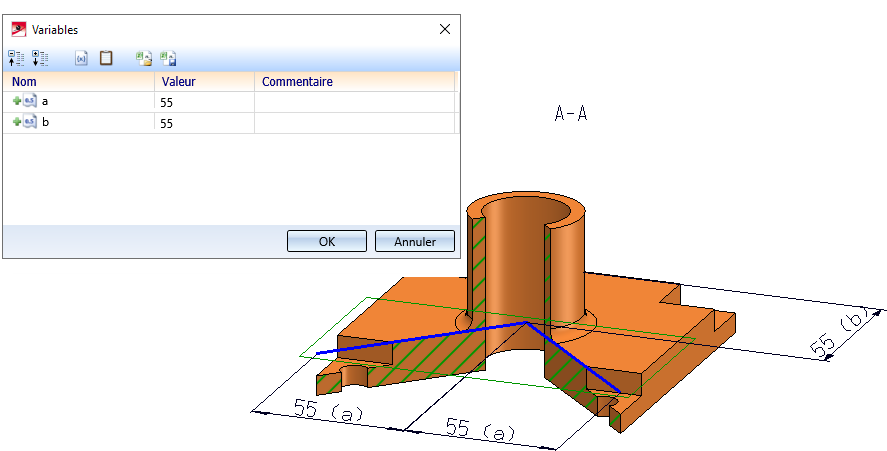The image size is (887, 451).
Task: Click the import from Excel file icon
Action: 144,58
